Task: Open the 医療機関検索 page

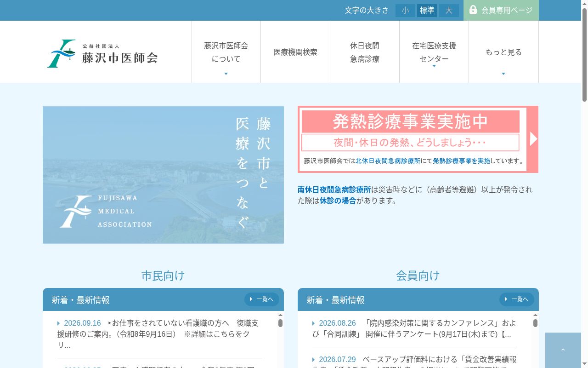Action: coord(295,52)
